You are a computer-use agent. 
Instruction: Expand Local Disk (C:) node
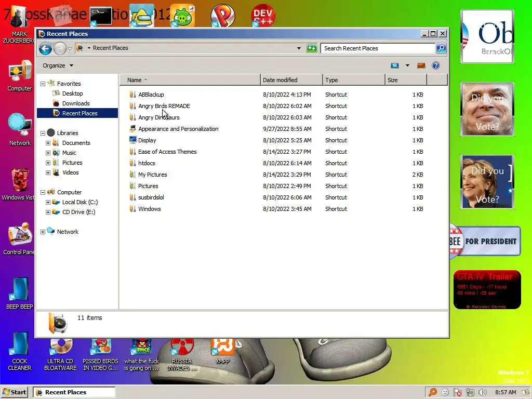pyautogui.click(x=48, y=202)
